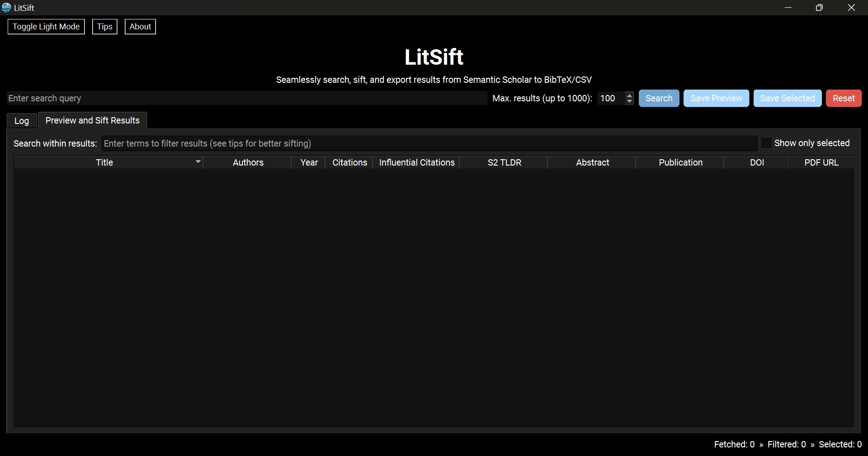
Task: Sort by Citations column
Action: 349,162
